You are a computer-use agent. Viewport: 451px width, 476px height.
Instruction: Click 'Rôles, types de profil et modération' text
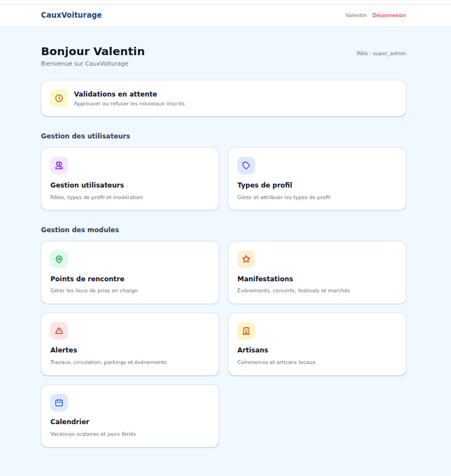tap(97, 197)
